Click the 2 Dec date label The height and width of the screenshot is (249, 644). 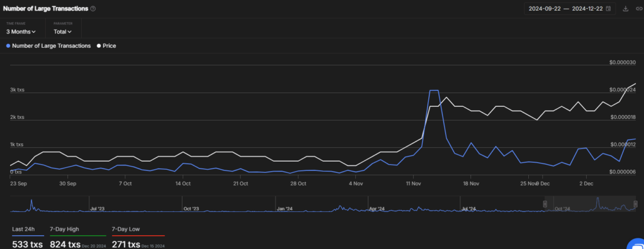tap(586, 184)
